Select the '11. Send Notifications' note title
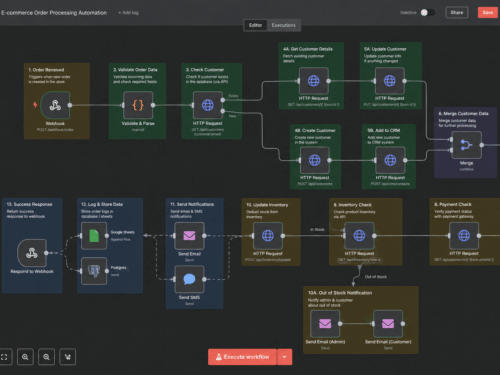The image size is (500, 375). coord(192,204)
